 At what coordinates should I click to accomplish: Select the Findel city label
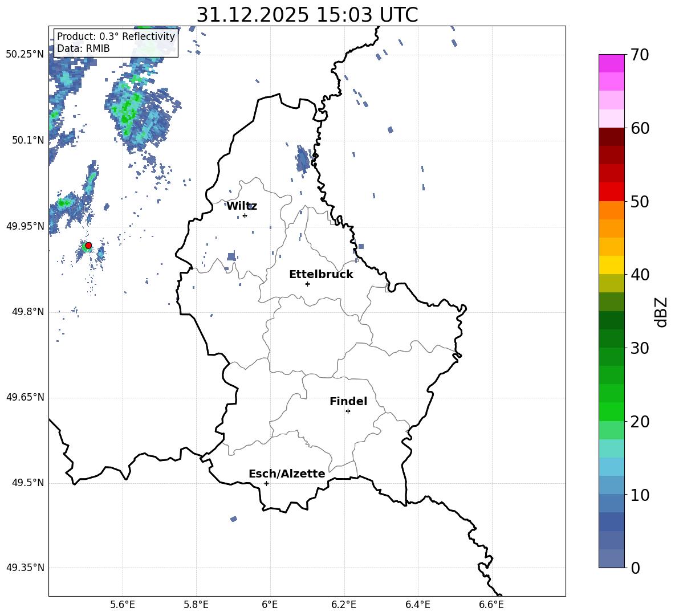pyautogui.click(x=348, y=401)
